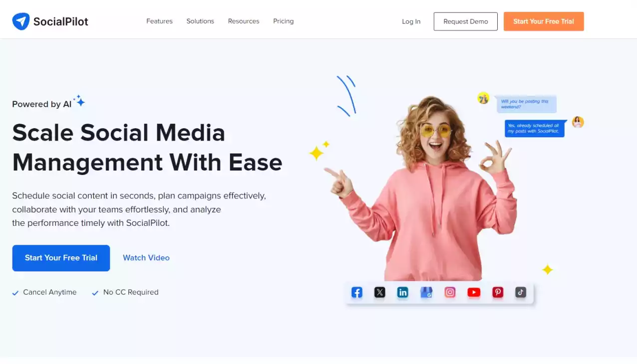Click the orange Start Your Free Trial button
Viewport: 637px width, 364px height.
(544, 21)
